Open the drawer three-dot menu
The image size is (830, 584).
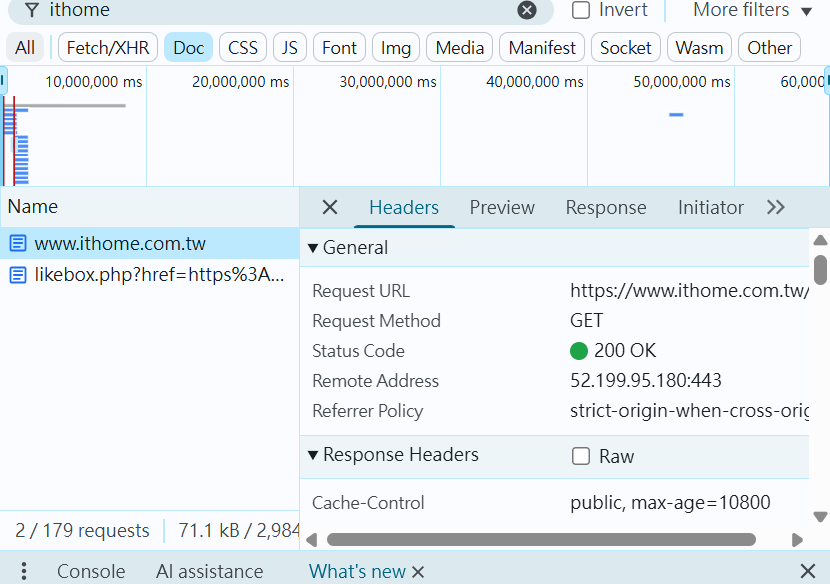(24, 571)
